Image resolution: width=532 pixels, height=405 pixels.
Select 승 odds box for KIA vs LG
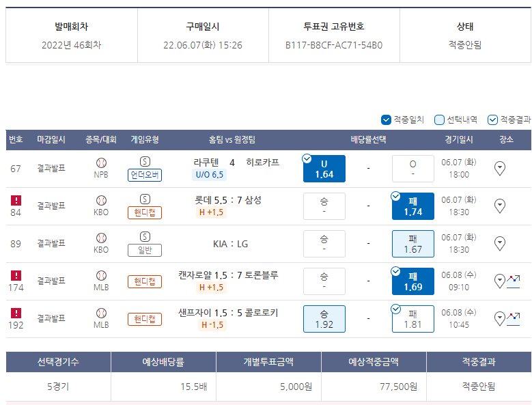(324, 244)
